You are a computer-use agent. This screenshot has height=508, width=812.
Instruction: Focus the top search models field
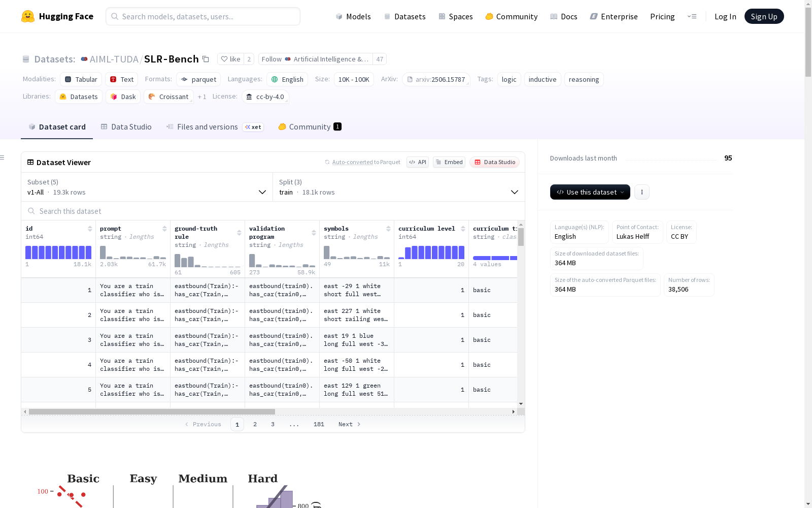pos(203,16)
